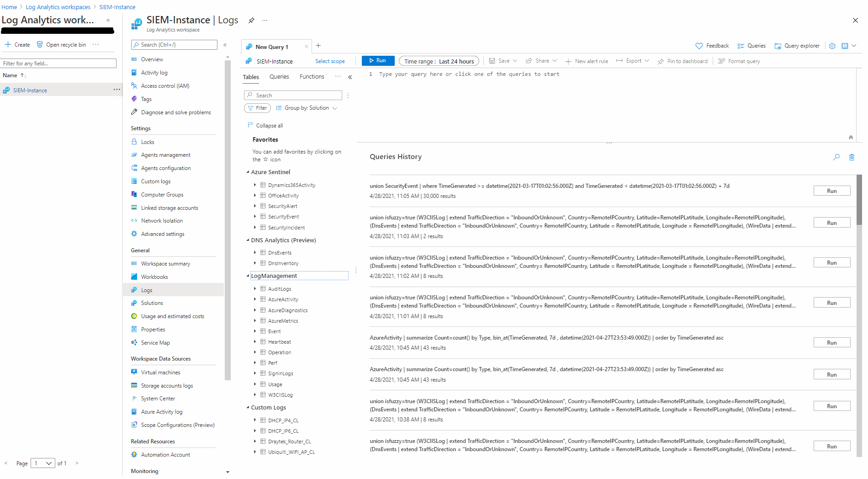Collapse the Custom Logs group
Image resolution: width=868 pixels, height=479 pixels.
[x=248, y=408]
